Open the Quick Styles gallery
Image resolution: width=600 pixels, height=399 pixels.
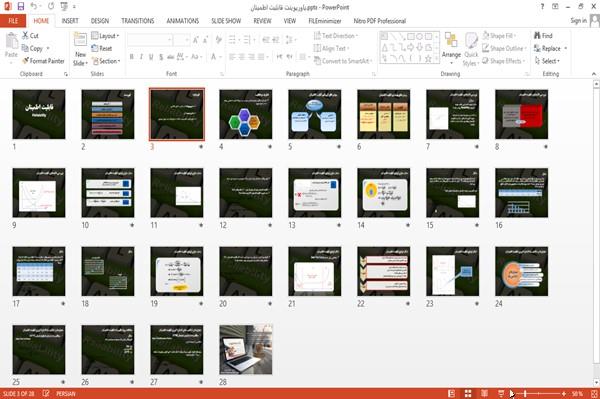pyautogui.click(x=471, y=49)
